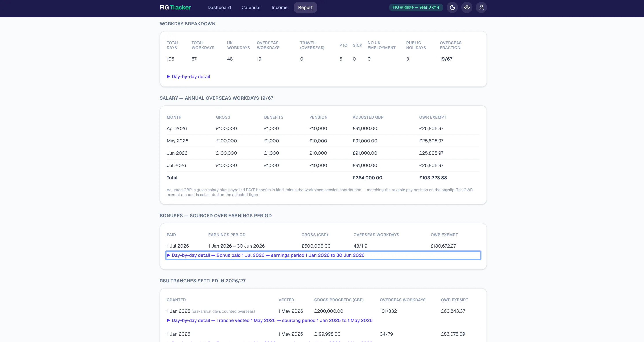Click the FIG eligible Year 3 of 4 badge
The image size is (644, 342).
(416, 7)
